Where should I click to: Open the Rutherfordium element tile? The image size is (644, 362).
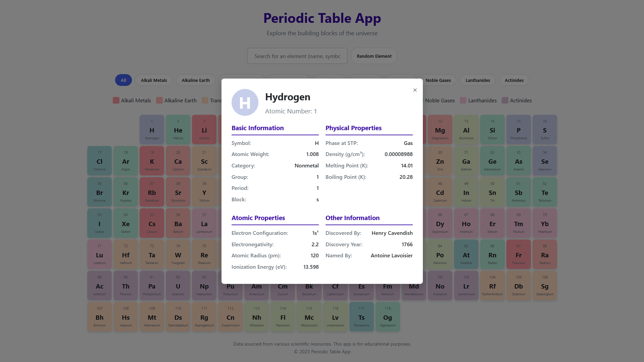492,286
